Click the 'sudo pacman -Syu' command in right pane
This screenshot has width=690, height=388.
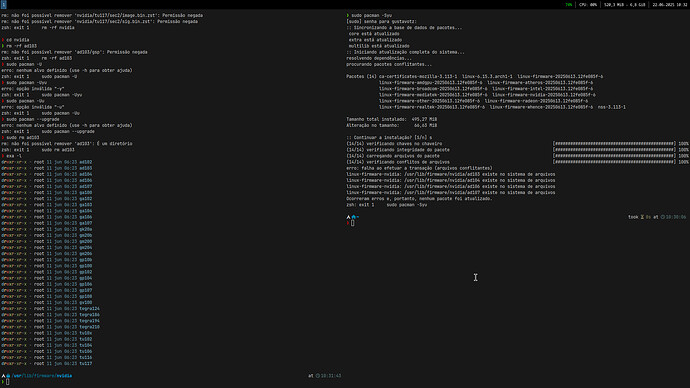click(371, 15)
